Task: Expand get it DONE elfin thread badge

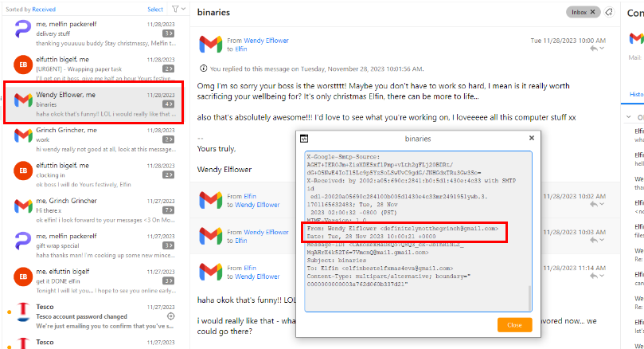Action: [168, 280]
